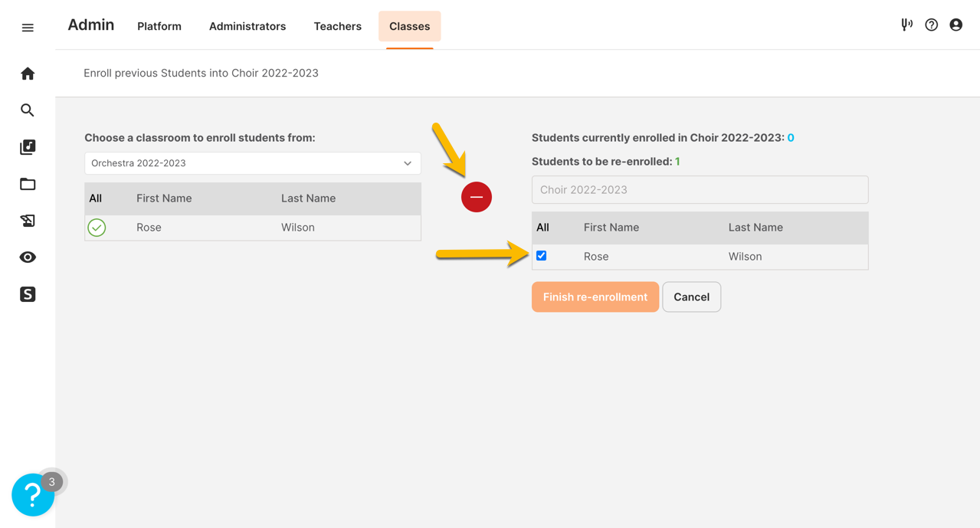Open the Platform tab
Screen dimensions: 980x528
[x=159, y=26]
